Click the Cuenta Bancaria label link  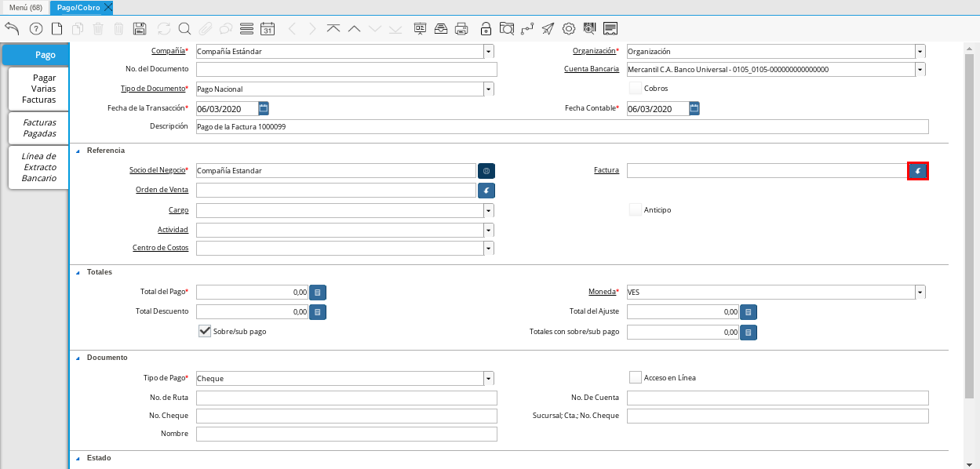tap(591, 69)
